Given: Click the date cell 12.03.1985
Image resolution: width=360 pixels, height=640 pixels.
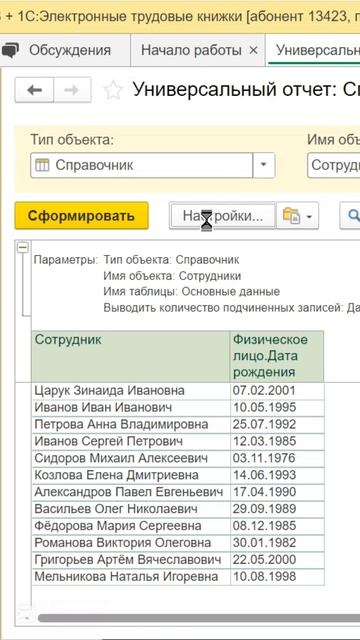Looking at the screenshot, I should tap(277, 441).
